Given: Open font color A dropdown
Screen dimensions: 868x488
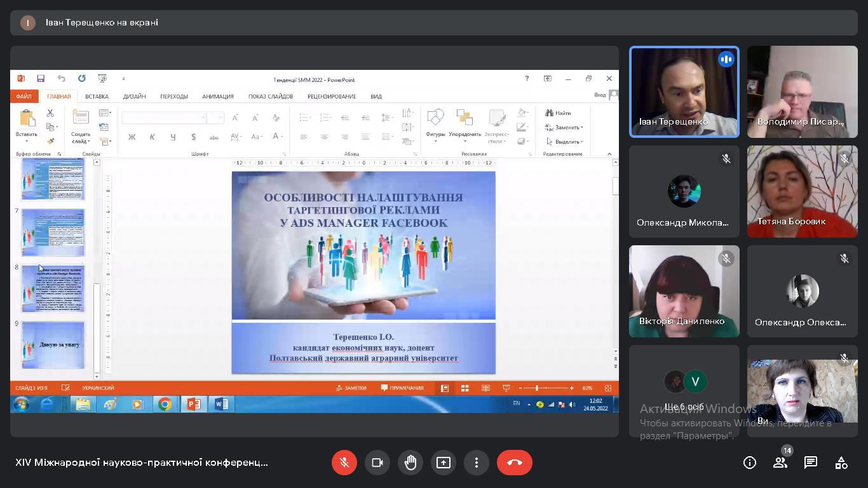Looking at the screenshot, I should 278,137.
